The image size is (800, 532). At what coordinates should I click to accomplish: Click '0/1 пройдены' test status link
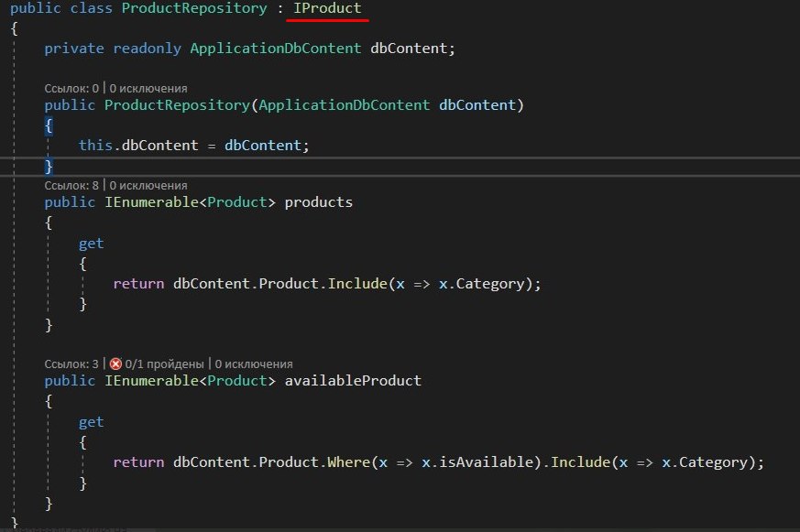click(x=164, y=364)
